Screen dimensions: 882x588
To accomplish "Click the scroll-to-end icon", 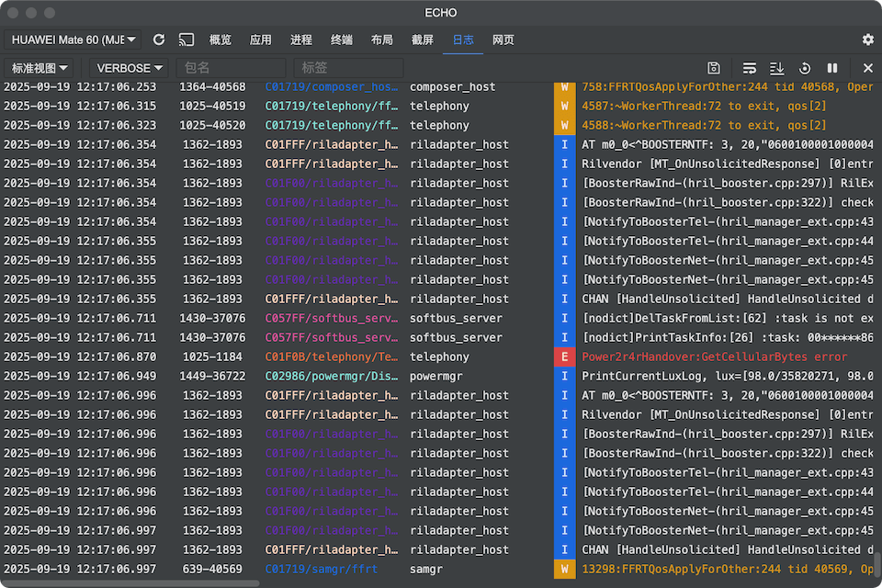I will (776, 68).
